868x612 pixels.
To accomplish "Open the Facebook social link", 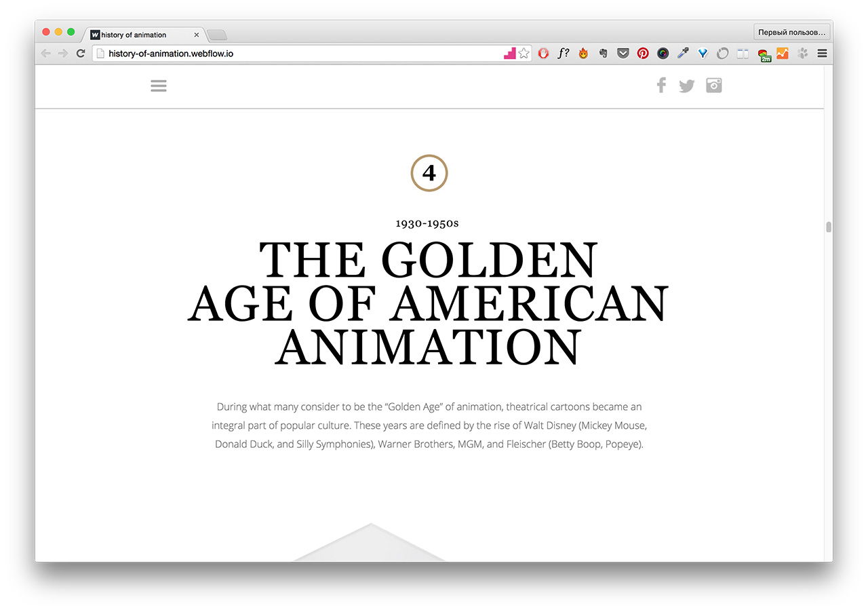I will pos(661,85).
